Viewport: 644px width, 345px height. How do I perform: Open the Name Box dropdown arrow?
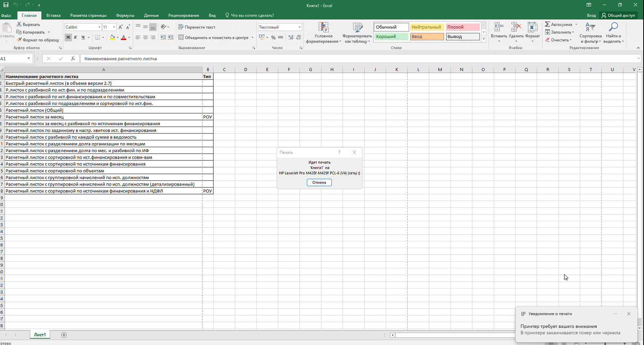click(x=29, y=59)
